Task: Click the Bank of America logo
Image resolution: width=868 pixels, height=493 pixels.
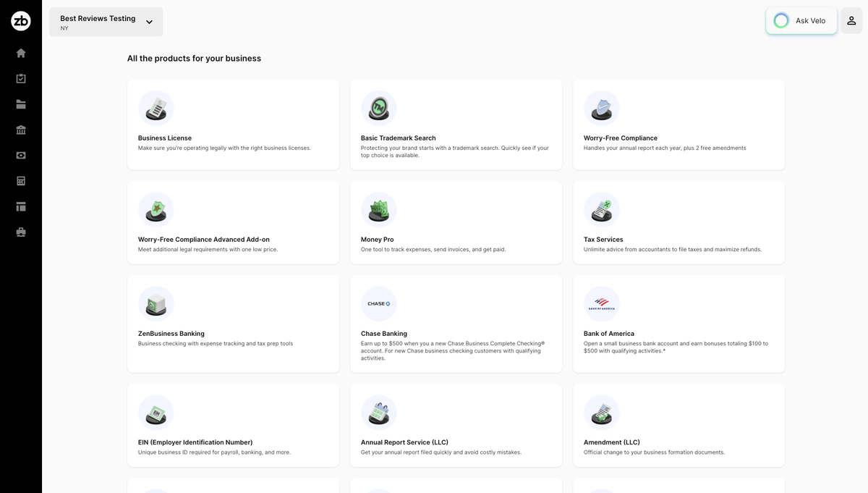Action: coord(602,304)
